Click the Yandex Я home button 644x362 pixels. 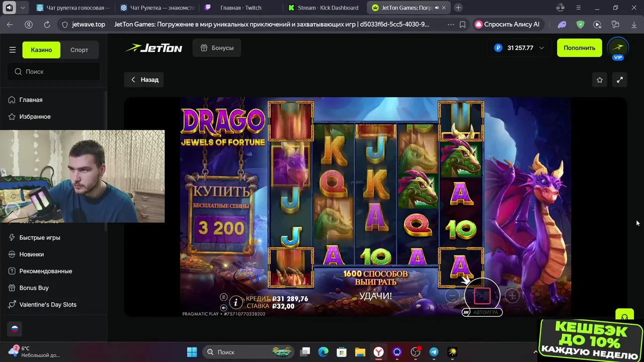click(x=29, y=24)
